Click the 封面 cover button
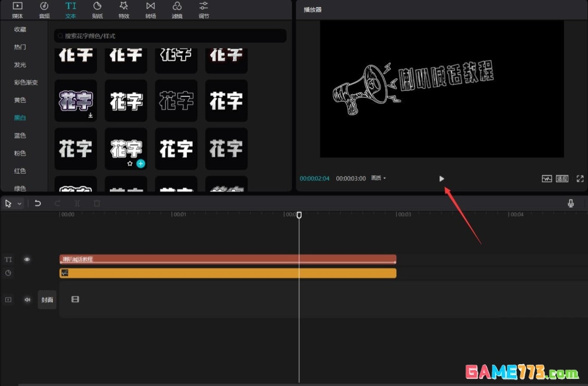This screenshot has width=588, height=386. 47,299
